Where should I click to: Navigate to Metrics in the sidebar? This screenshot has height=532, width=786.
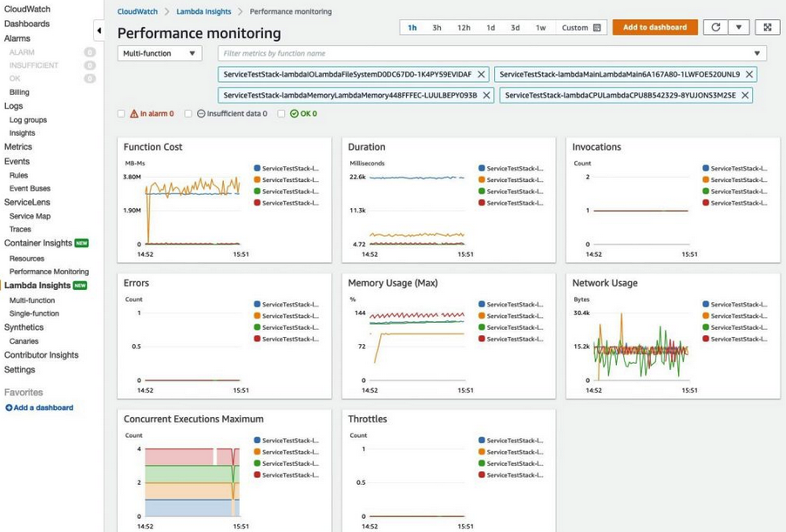18,147
